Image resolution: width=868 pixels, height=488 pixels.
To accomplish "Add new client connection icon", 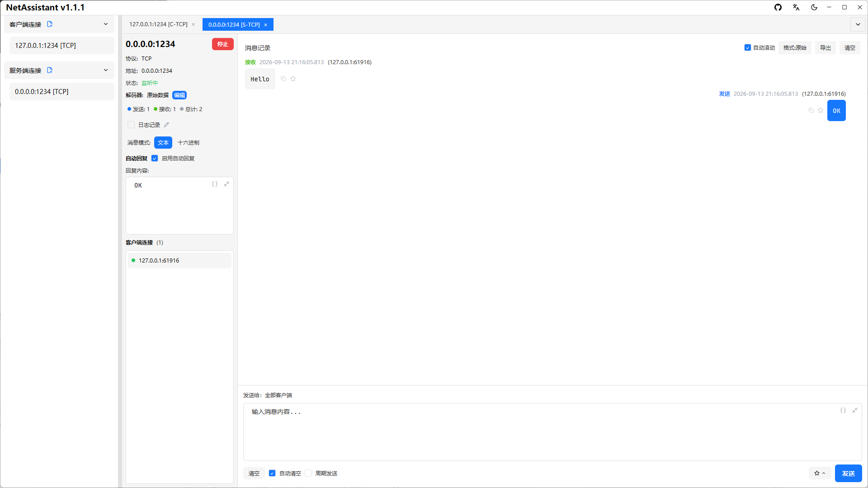I will pyautogui.click(x=50, y=24).
